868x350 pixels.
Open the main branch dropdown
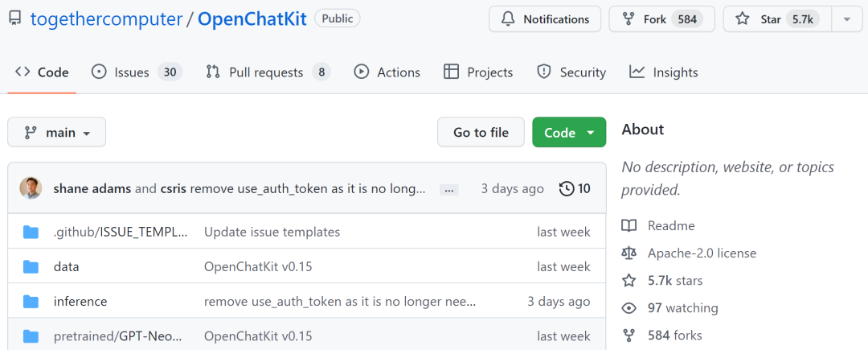pyautogui.click(x=56, y=133)
